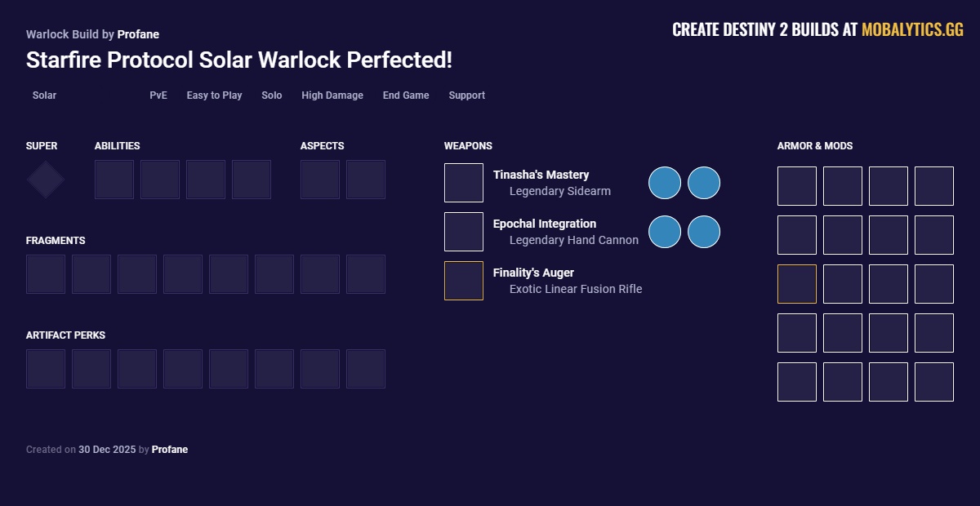This screenshot has width=980, height=506.
Task: Open the MOBALYTICS.GG link
Action: [x=912, y=29]
